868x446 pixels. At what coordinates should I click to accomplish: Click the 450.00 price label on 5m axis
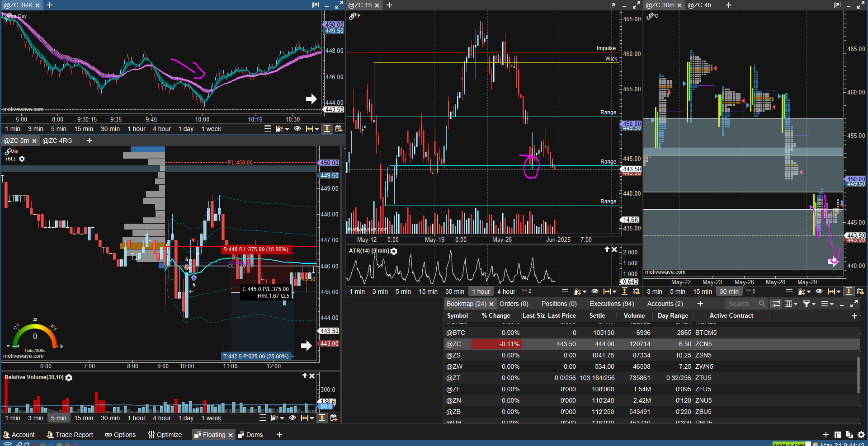(x=329, y=163)
